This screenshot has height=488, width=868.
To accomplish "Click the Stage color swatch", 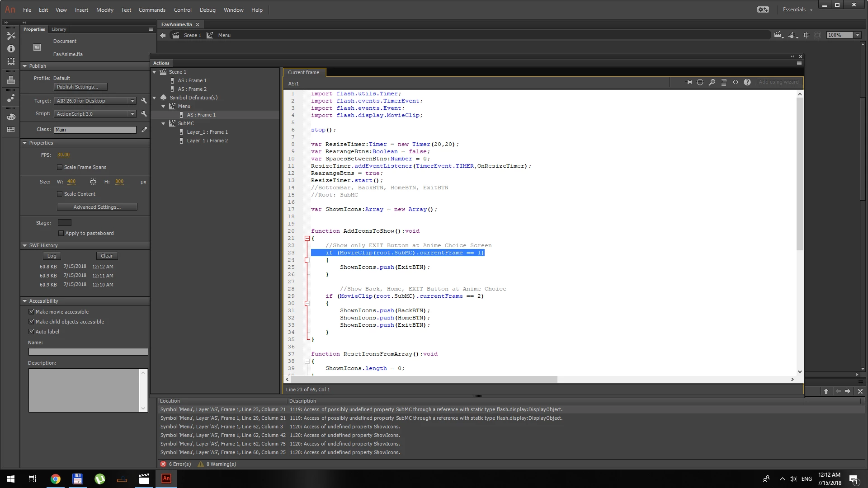I will (65, 223).
